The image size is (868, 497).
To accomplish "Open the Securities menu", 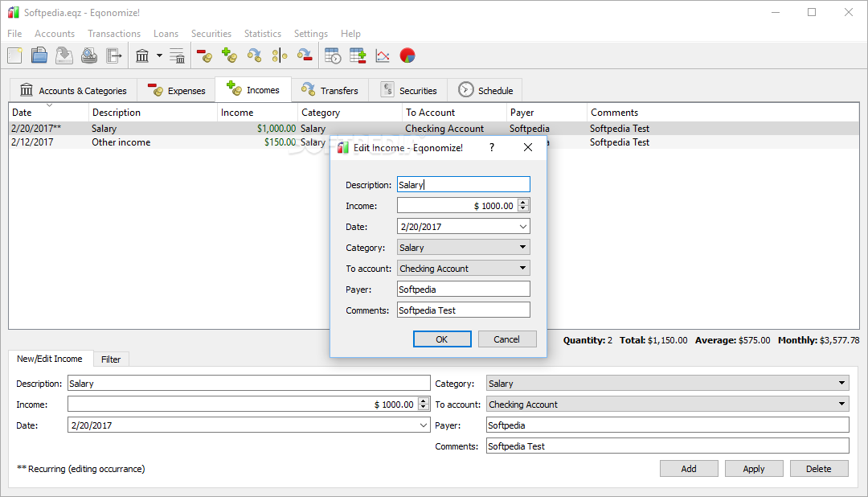I will 211,34.
